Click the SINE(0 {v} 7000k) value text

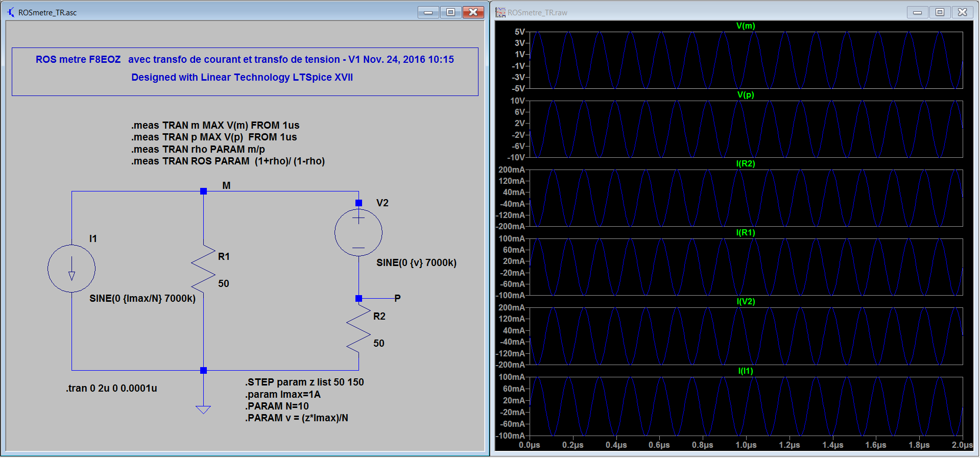[416, 263]
